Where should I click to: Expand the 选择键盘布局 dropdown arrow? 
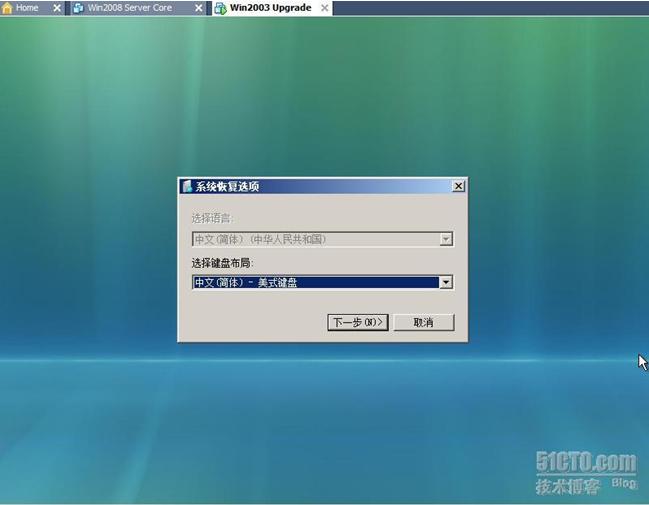446,282
